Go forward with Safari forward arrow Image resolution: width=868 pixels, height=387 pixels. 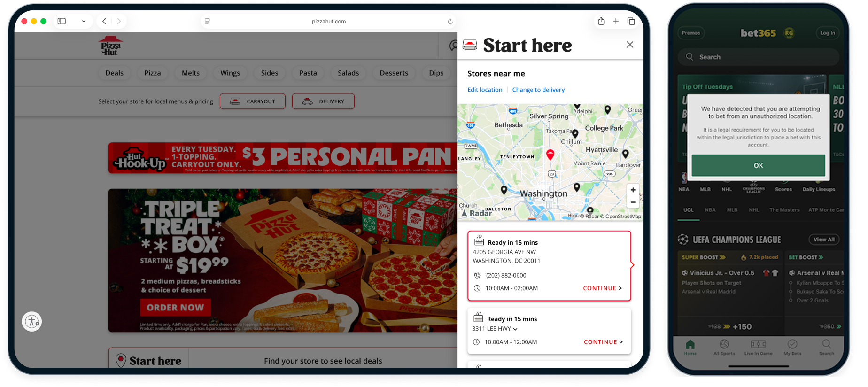(x=119, y=21)
